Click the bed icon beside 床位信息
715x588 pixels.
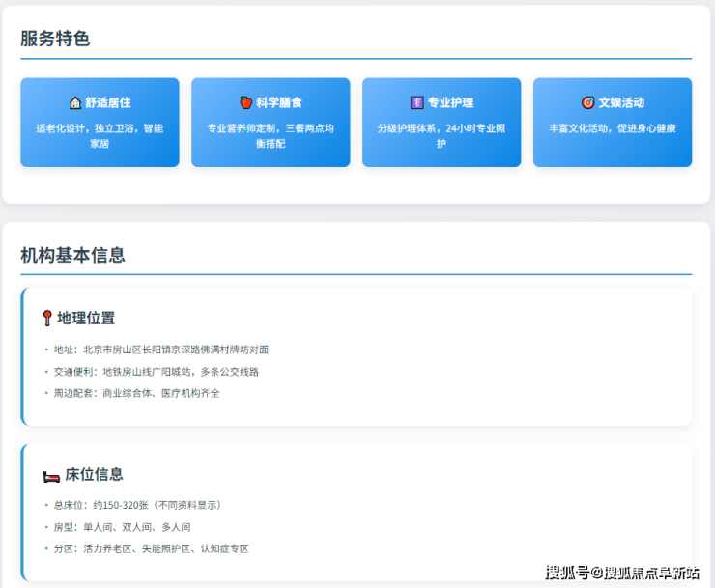coord(52,475)
